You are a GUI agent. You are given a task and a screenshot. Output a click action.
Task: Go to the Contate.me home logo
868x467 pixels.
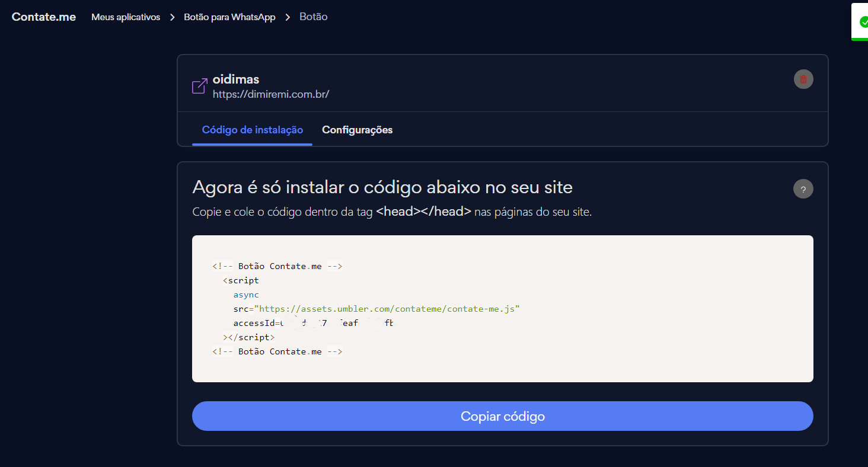coord(44,17)
